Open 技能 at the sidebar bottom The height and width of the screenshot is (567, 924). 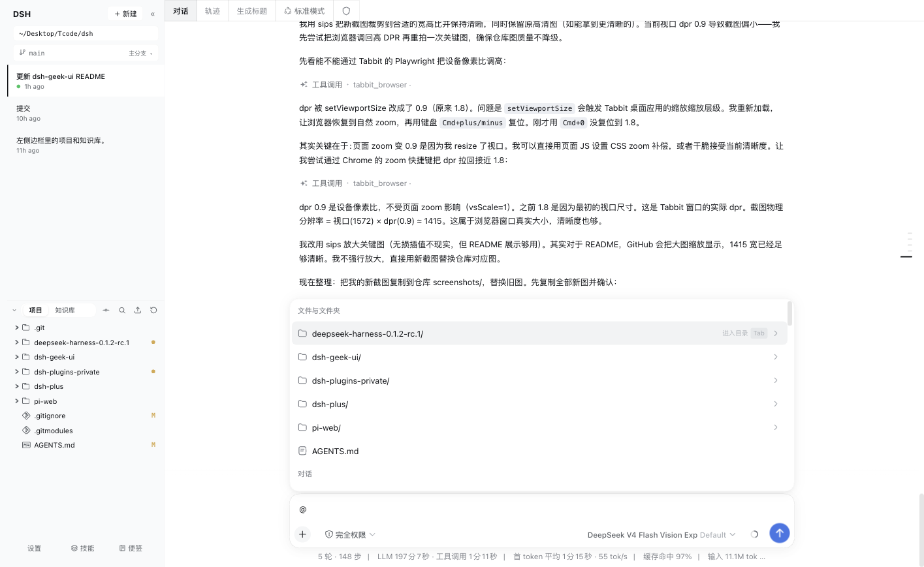83,549
